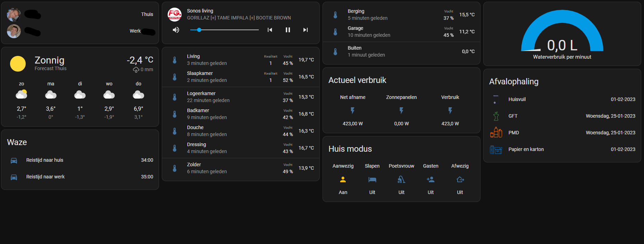The image size is (644, 244).
Task: Open the sunny weather forecast icon
Action: tap(18, 64)
